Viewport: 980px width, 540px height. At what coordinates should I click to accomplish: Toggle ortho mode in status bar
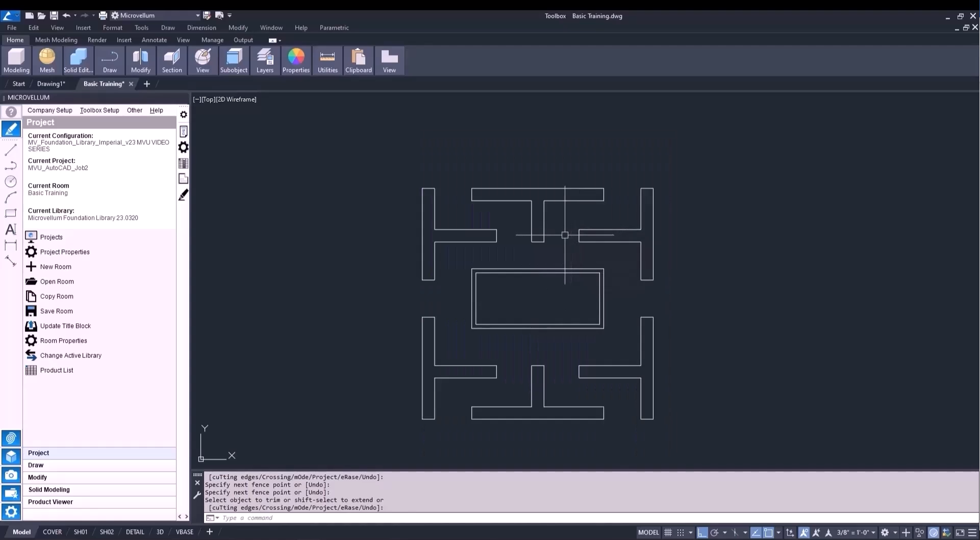[702, 532]
